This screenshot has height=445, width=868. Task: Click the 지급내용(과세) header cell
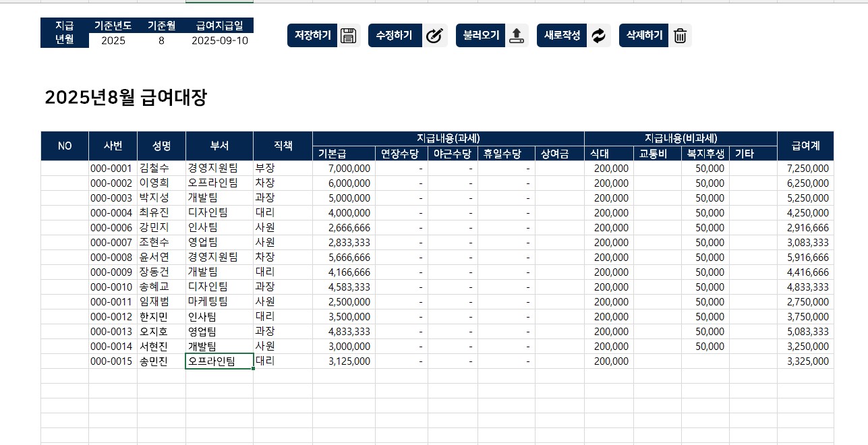pos(448,138)
